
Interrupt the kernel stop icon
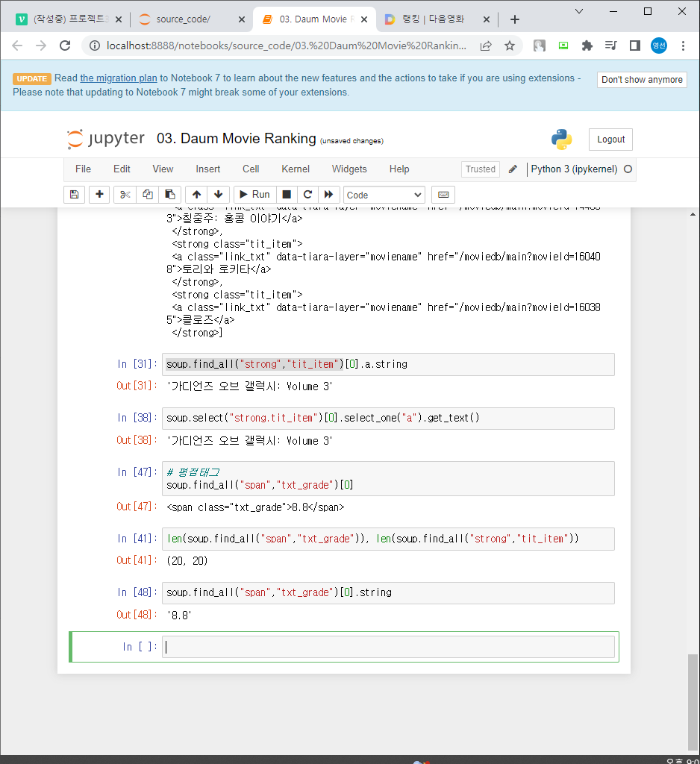pos(287,195)
